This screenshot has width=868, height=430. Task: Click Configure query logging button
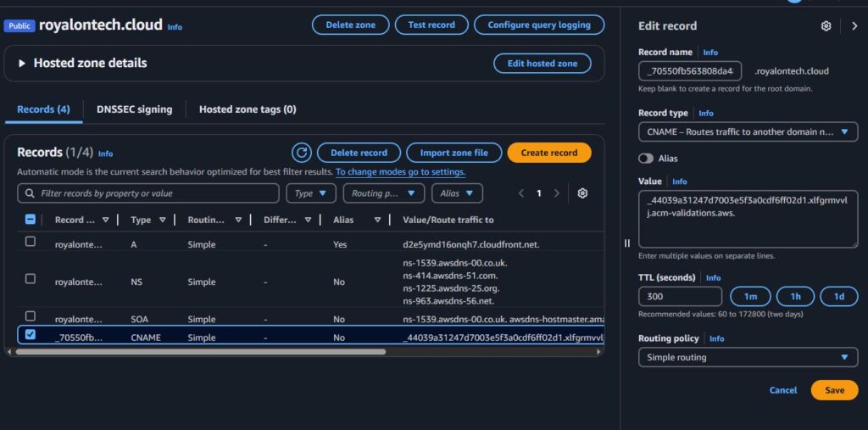pyautogui.click(x=539, y=25)
